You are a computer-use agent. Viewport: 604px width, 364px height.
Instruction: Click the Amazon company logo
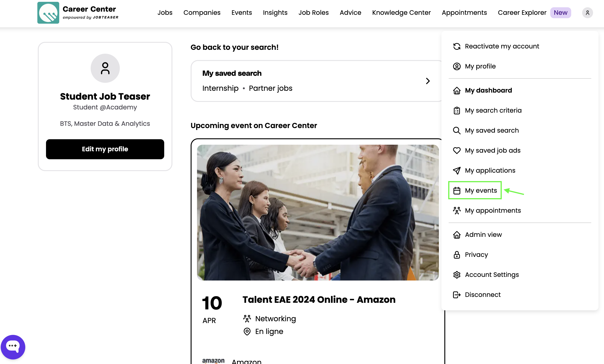click(x=213, y=361)
